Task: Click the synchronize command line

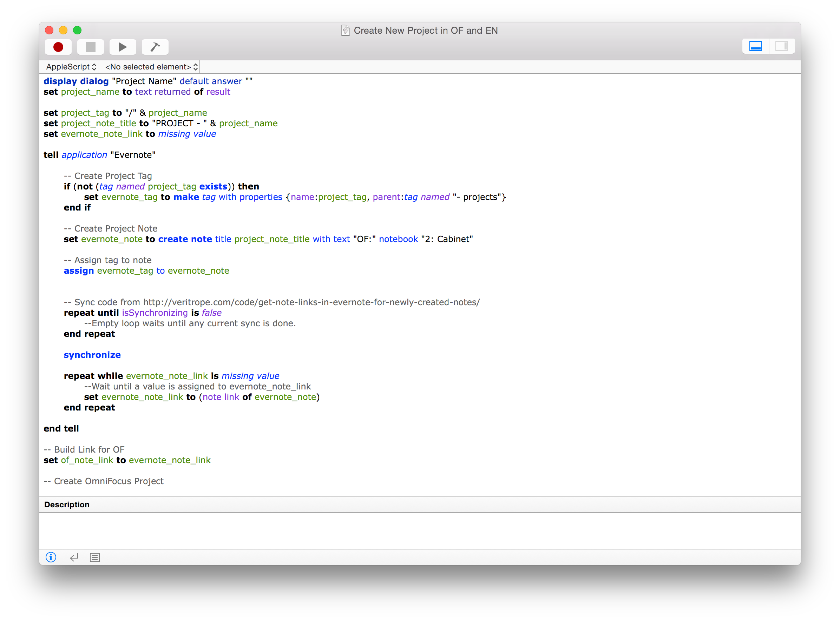Action: [92, 355]
